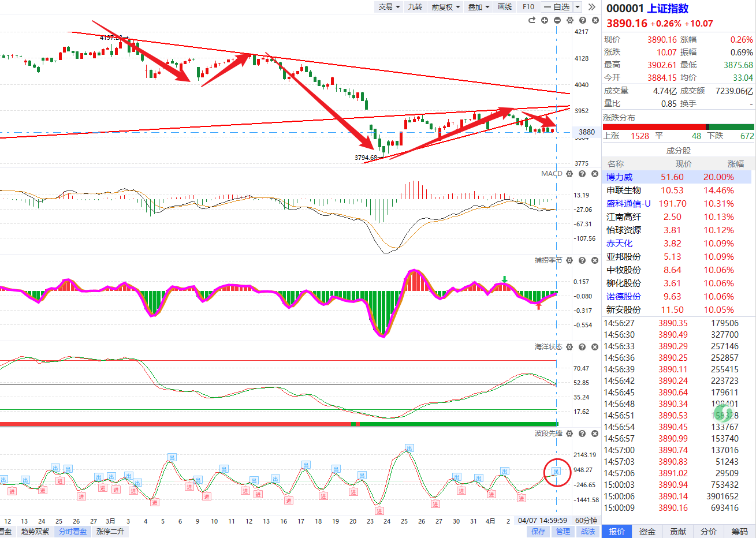Open help for the 捕捞季节 indicator
Viewport: 756px width, 538px height.
[x=582, y=260]
